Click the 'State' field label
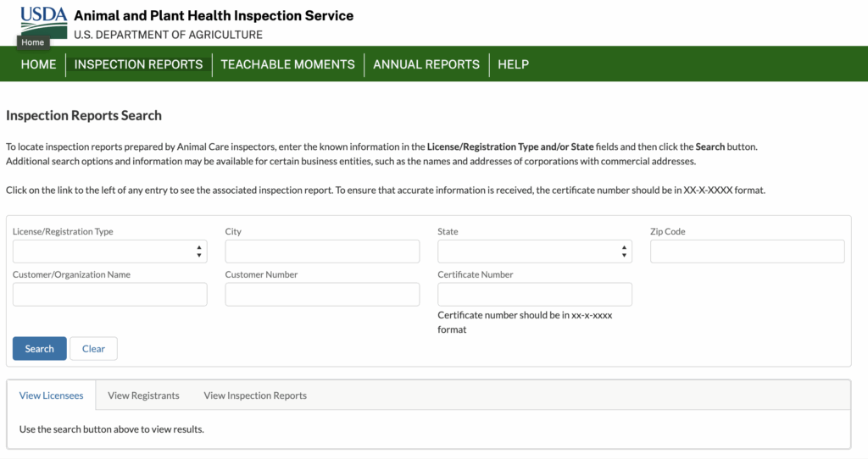This screenshot has height=459, width=868. [x=448, y=232]
